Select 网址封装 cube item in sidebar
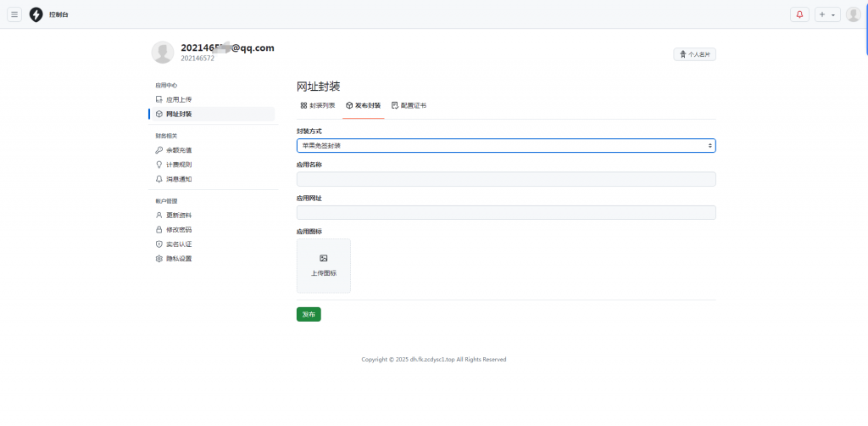 (x=211, y=114)
